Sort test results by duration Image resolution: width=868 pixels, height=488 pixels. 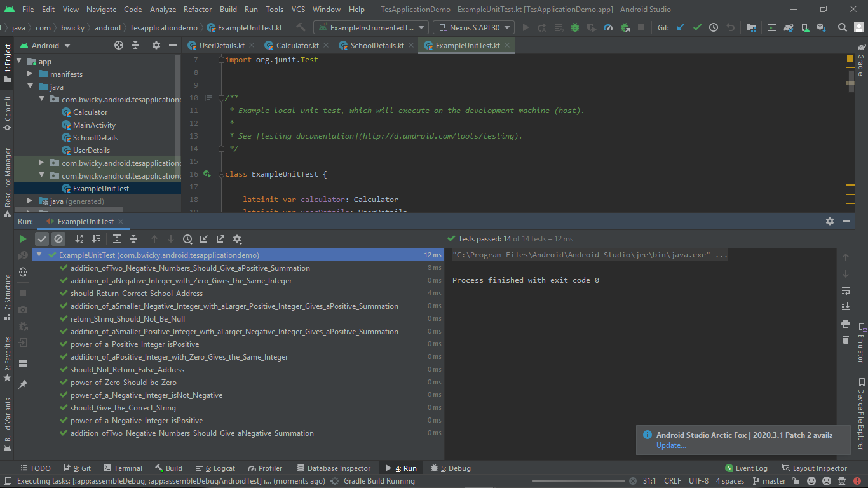click(x=96, y=239)
